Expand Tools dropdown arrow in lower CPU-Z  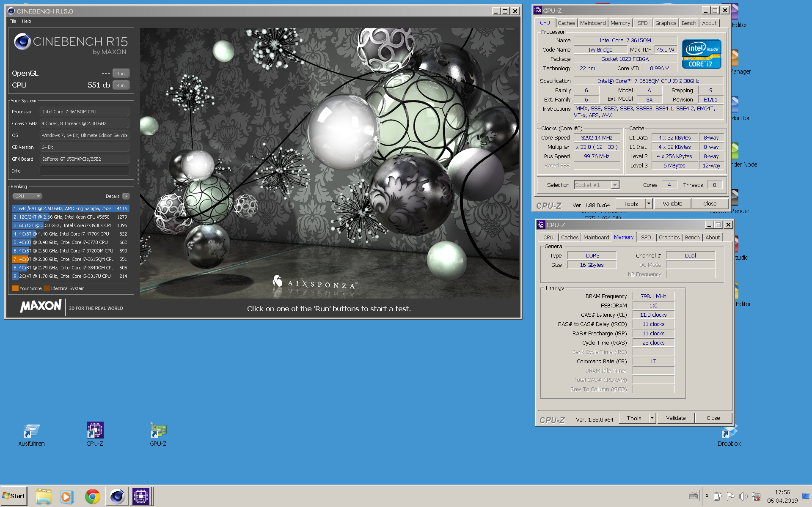pos(652,418)
